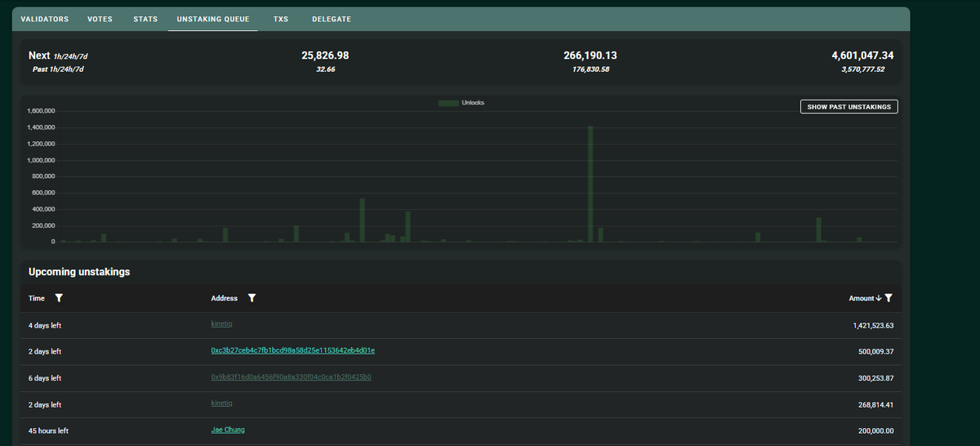980x446 pixels.
Task: Open the kinetiq link in the 4 days left row
Action: point(221,324)
